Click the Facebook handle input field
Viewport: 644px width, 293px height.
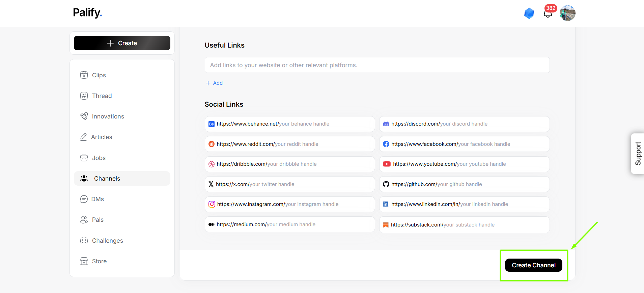[x=465, y=144]
